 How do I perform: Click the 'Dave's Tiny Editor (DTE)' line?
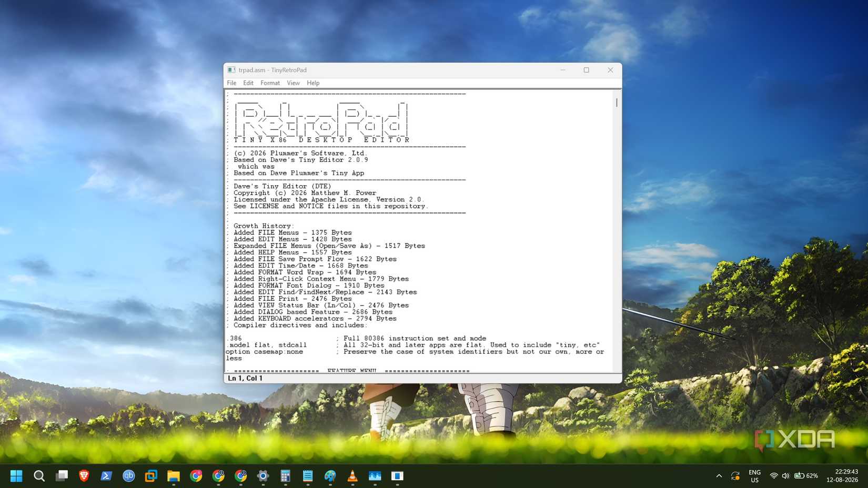[282, 186]
